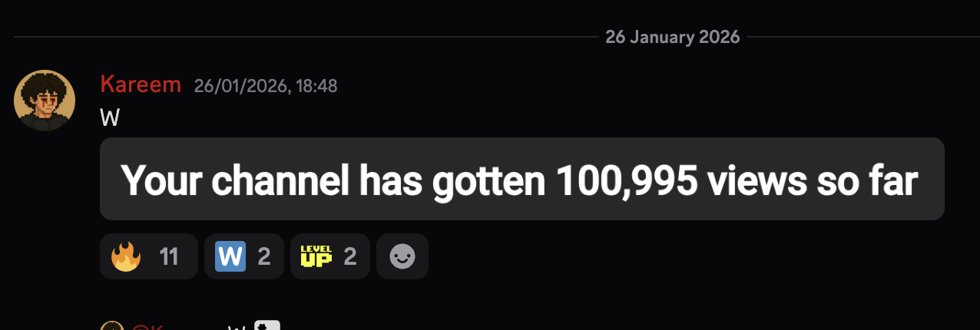Toggle the fire reaction count of 11
The image size is (980, 330).
(168, 256)
